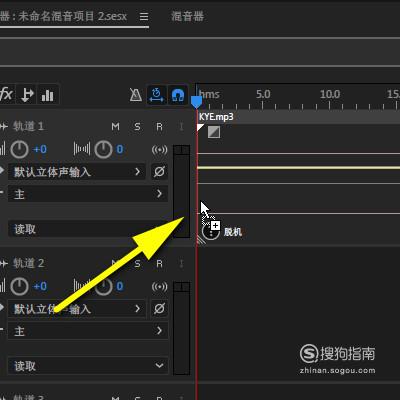Arm 轨道 2 for record with R

coord(159,264)
